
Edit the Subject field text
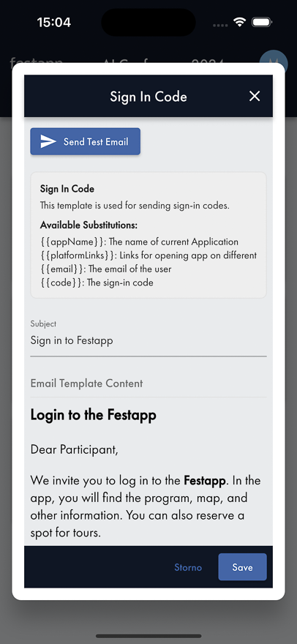148,340
